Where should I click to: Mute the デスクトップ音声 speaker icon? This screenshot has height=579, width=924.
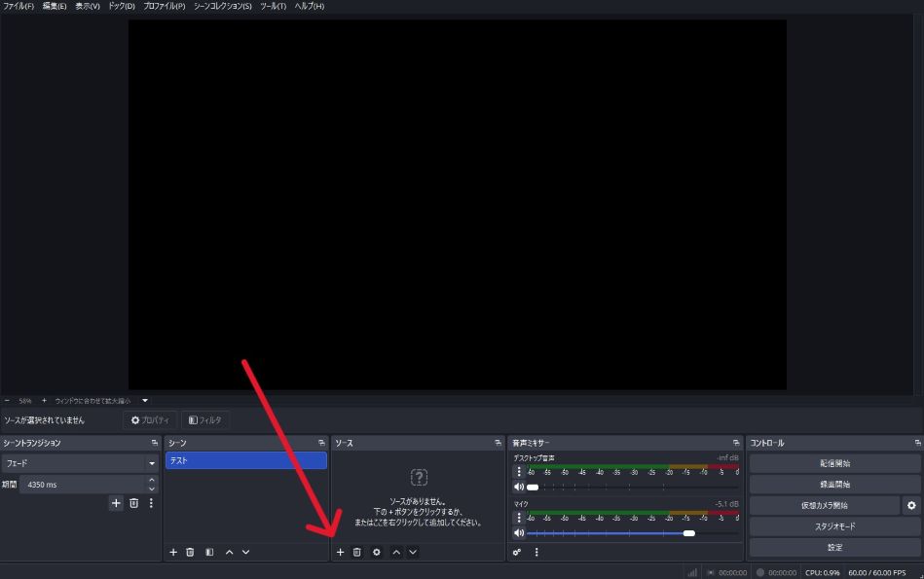tap(519, 487)
